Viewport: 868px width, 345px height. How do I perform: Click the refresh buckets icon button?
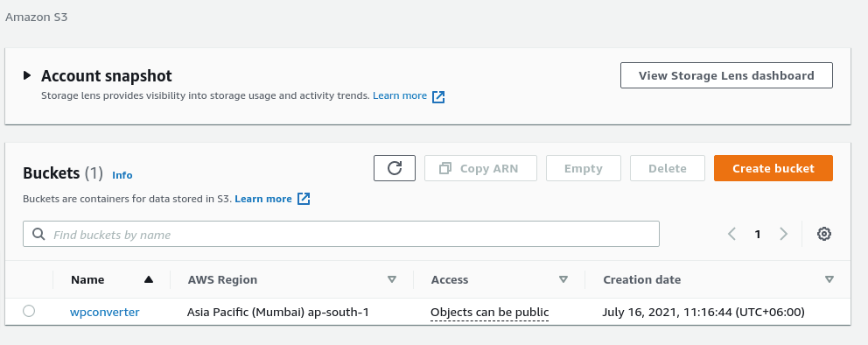pyautogui.click(x=395, y=168)
